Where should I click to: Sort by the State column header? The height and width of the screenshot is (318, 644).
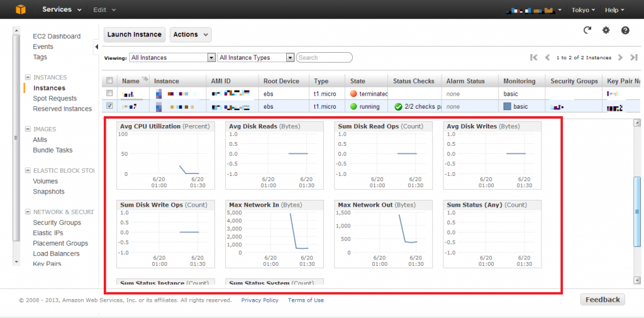tap(357, 81)
